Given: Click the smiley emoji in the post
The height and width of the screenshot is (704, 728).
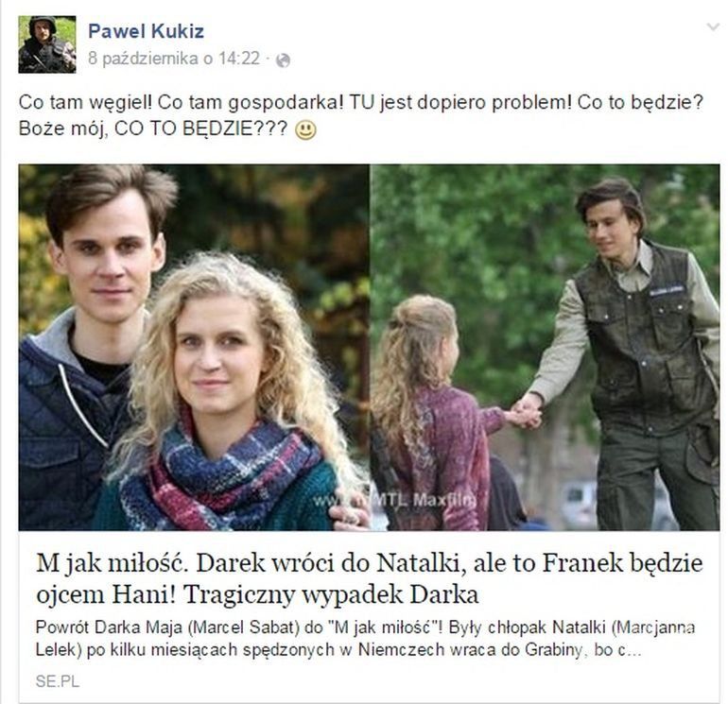Looking at the screenshot, I should click(305, 130).
